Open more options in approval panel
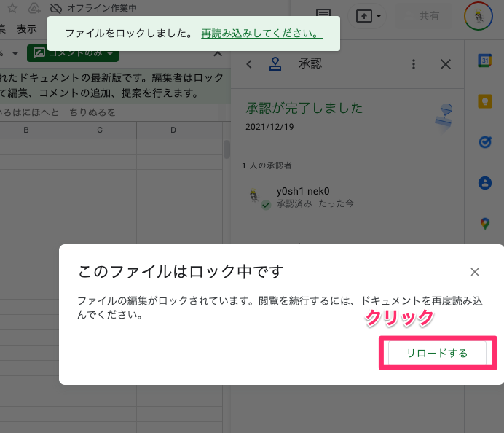Viewport: 504px width, 433px height. (x=414, y=64)
